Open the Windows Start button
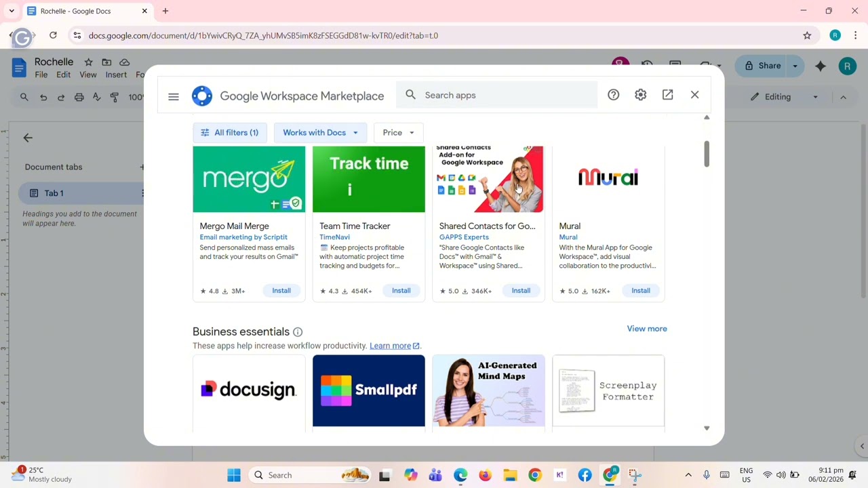 (x=234, y=475)
